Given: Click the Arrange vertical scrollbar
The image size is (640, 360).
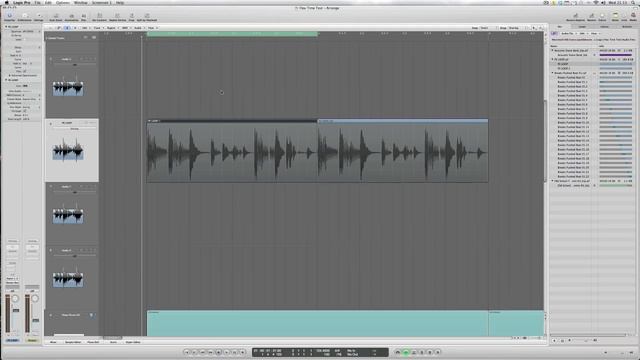Looking at the screenshot, I should pos(545,141).
